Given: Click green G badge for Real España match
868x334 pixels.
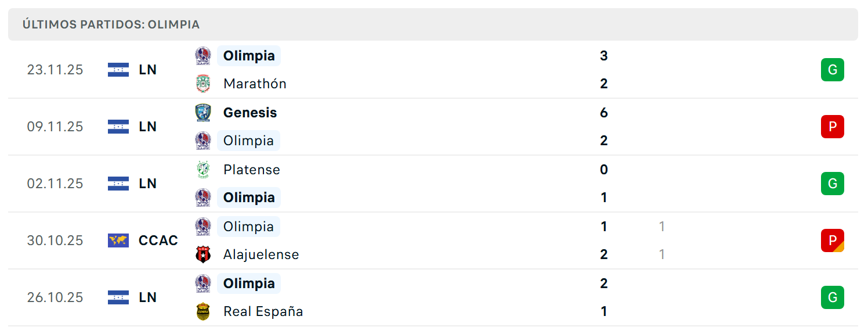Looking at the screenshot, I should click(x=833, y=297).
